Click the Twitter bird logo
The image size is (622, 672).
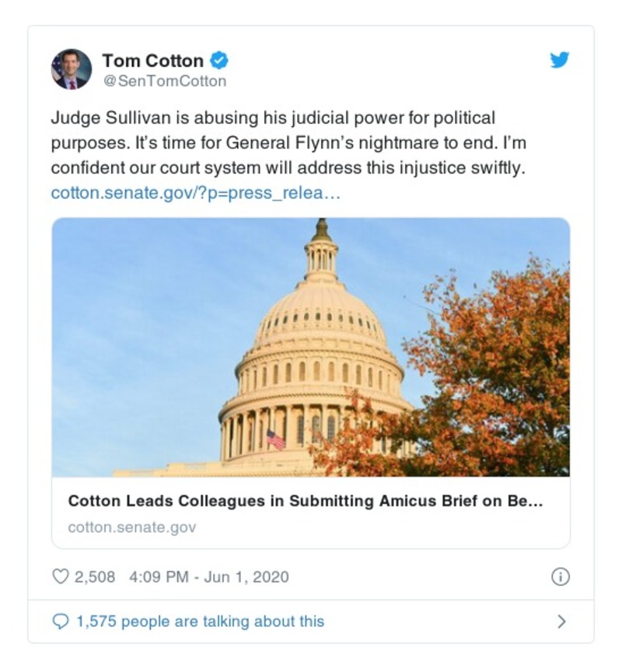tap(560, 60)
